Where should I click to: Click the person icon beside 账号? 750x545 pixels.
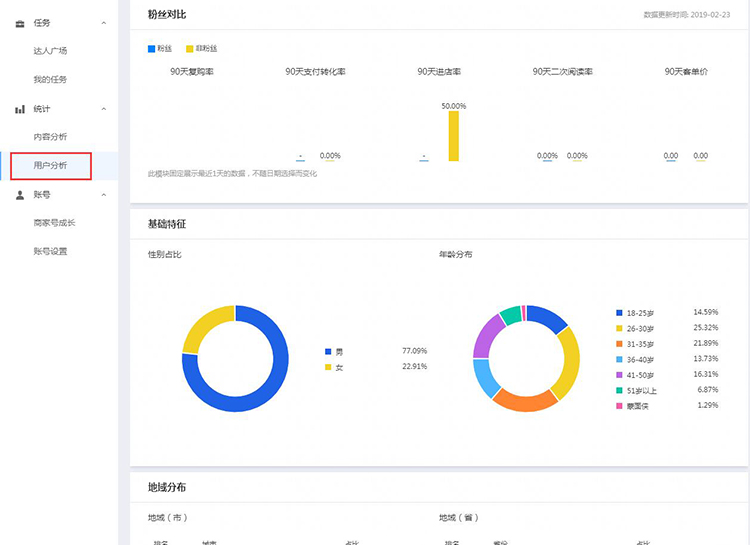(x=20, y=195)
